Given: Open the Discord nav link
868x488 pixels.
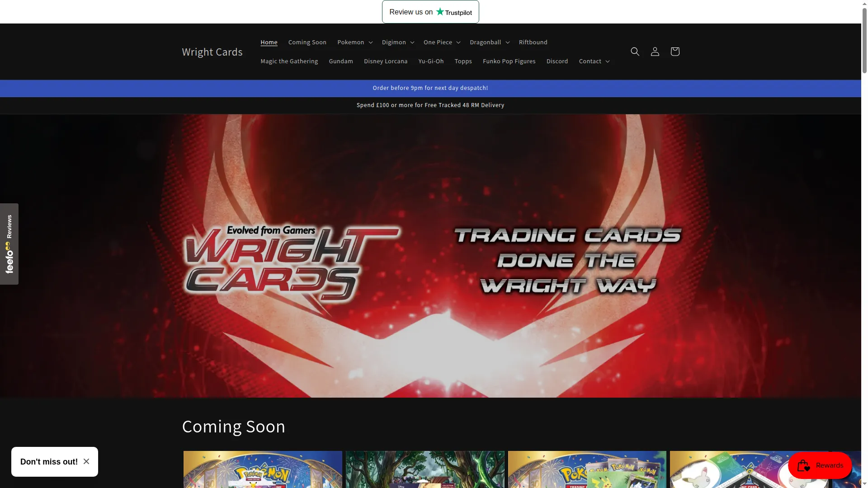Looking at the screenshot, I should [557, 61].
